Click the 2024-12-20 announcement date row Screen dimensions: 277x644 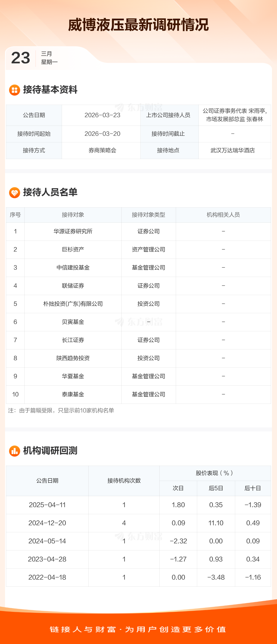tap(47, 523)
